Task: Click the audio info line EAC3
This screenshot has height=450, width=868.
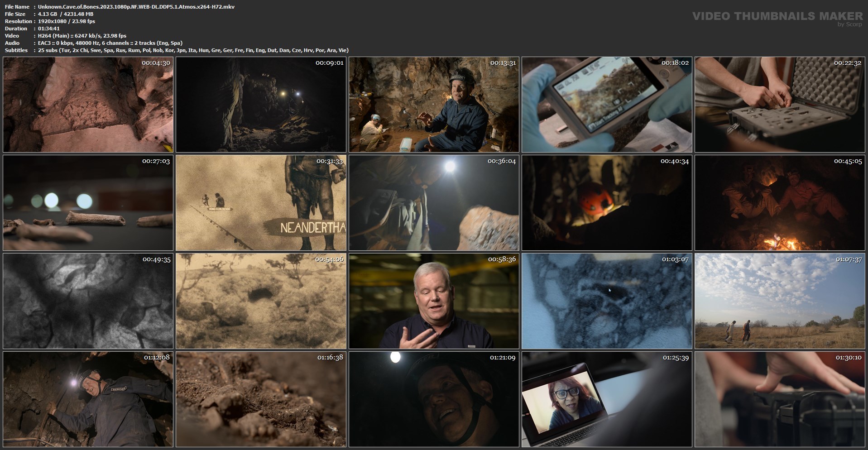Action: point(110,43)
